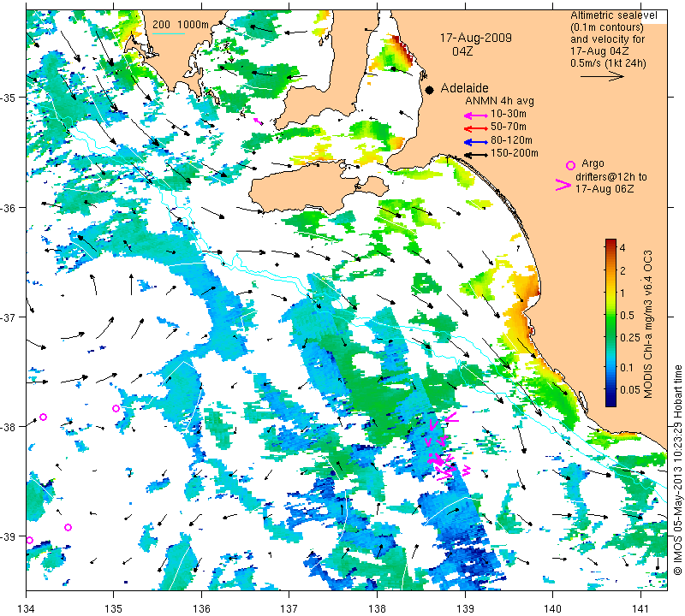Click the color bar tick label '0.25'
685x616 pixels.
(630, 337)
